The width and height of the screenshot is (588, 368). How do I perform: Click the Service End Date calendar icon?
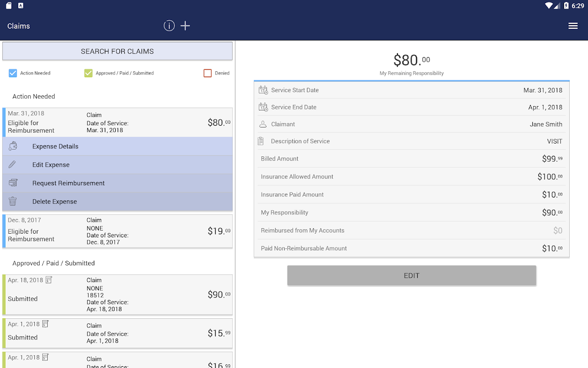tap(263, 107)
